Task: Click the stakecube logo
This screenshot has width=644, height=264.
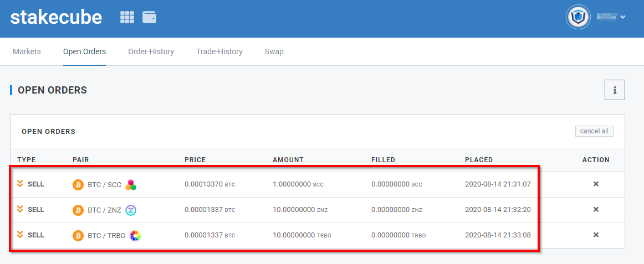Action: point(57,17)
